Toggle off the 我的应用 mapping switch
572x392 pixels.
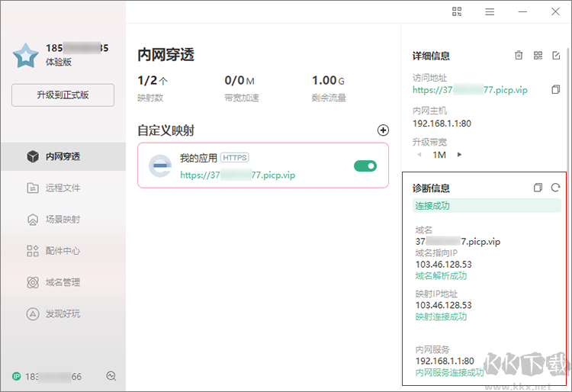(x=365, y=165)
